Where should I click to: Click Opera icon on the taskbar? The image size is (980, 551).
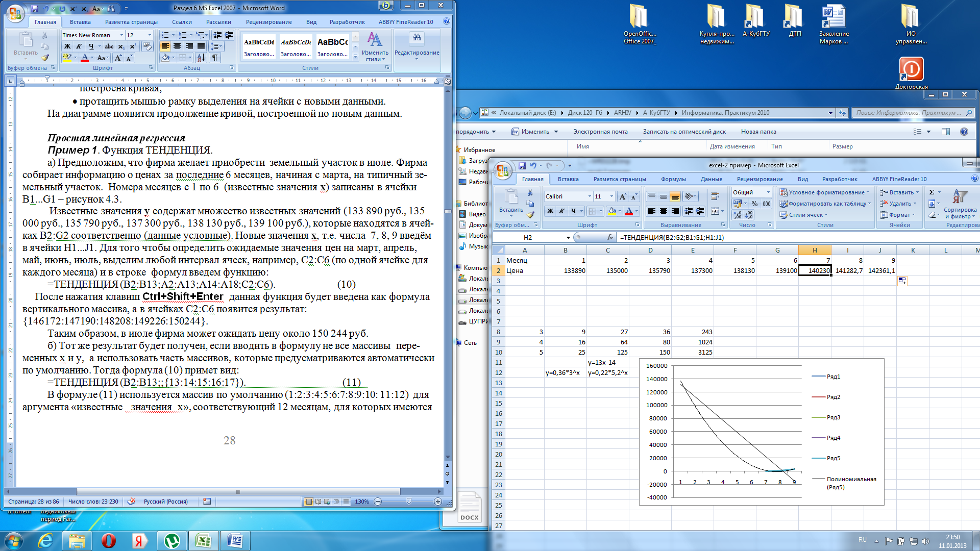109,541
